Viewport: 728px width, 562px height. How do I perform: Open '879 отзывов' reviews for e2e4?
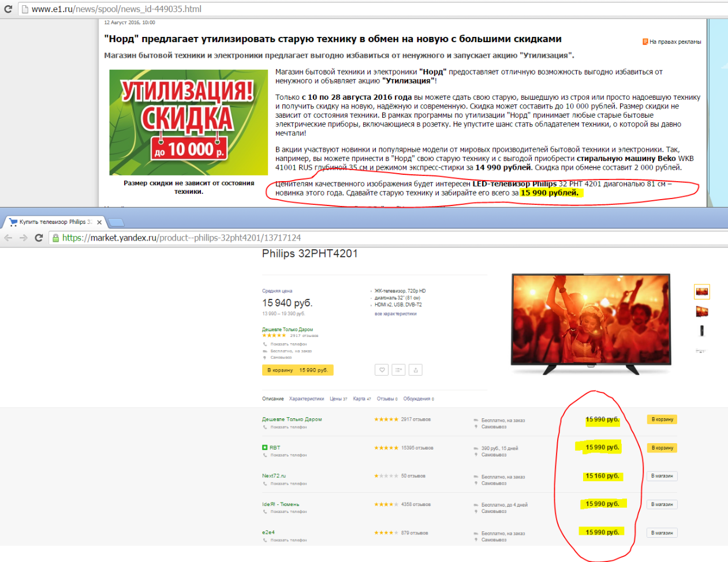(x=415, y=533)
